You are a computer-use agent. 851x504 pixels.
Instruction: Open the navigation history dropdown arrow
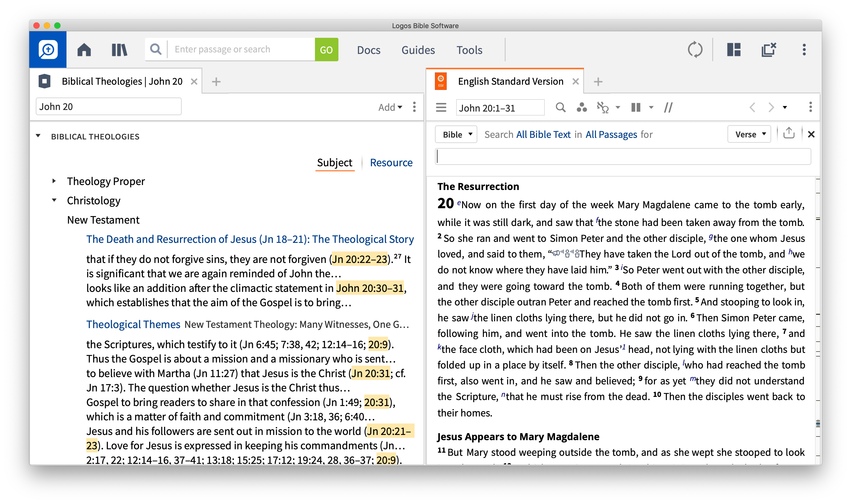click(x=785, y=108)
